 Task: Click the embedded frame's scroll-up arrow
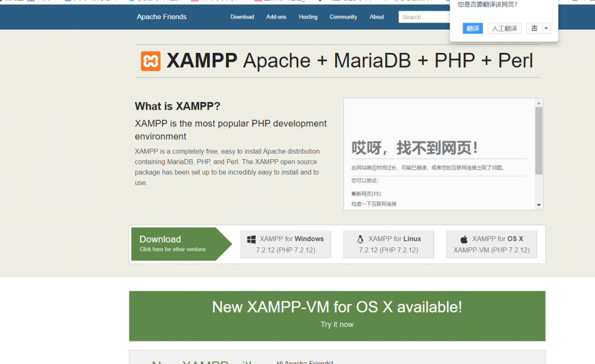point(539,103)
